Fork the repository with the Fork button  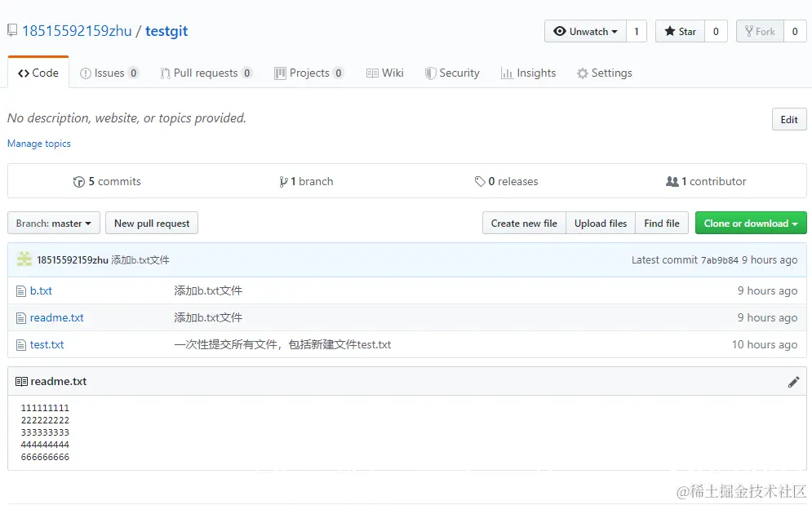pyautogui.click(x=760, y=32)
